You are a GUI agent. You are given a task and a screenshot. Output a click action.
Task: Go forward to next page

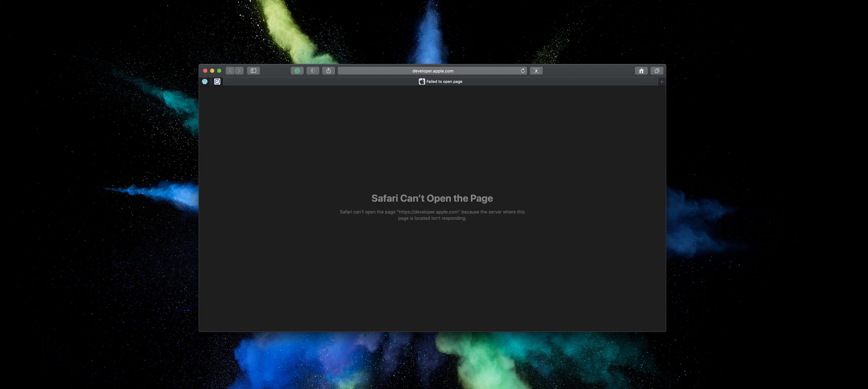point(239,71)
